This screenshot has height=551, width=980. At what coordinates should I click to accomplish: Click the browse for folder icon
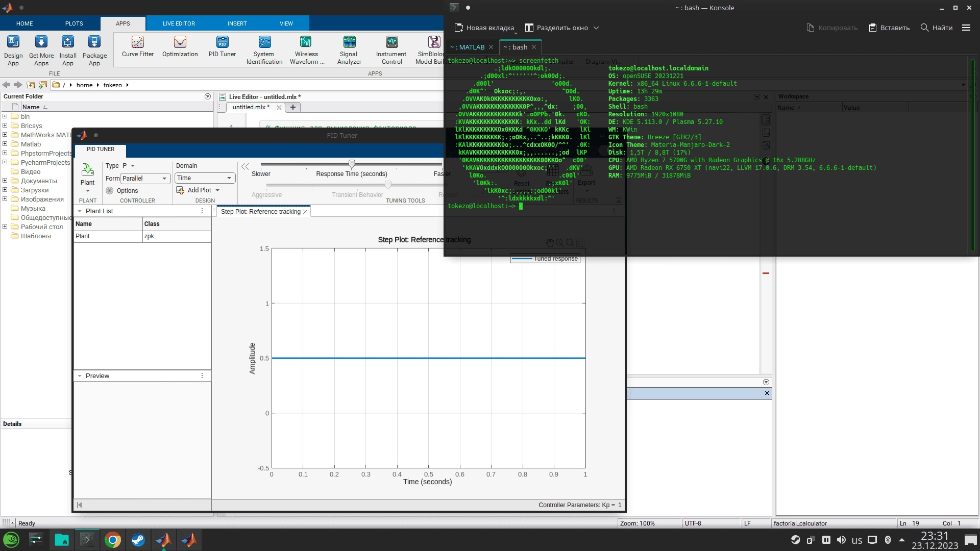point(43,85)
